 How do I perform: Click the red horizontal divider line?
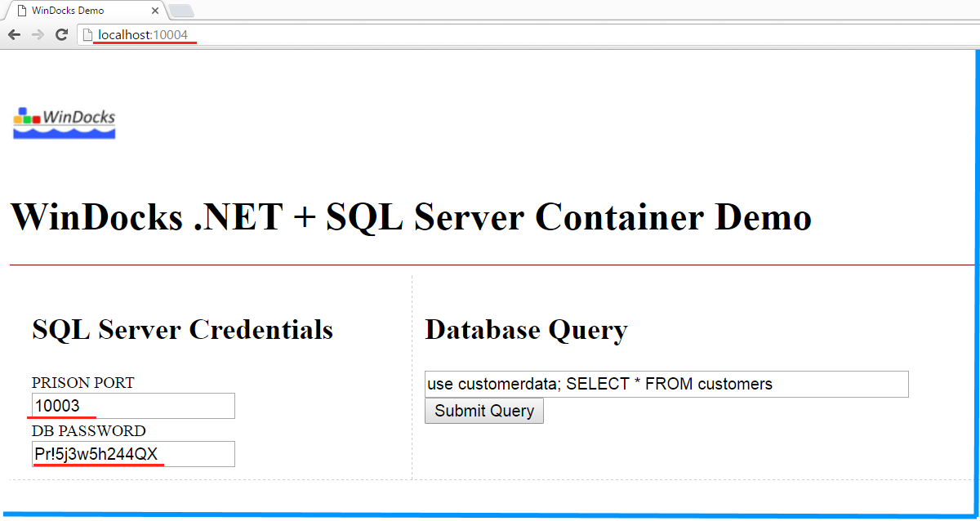click(490, 265)
